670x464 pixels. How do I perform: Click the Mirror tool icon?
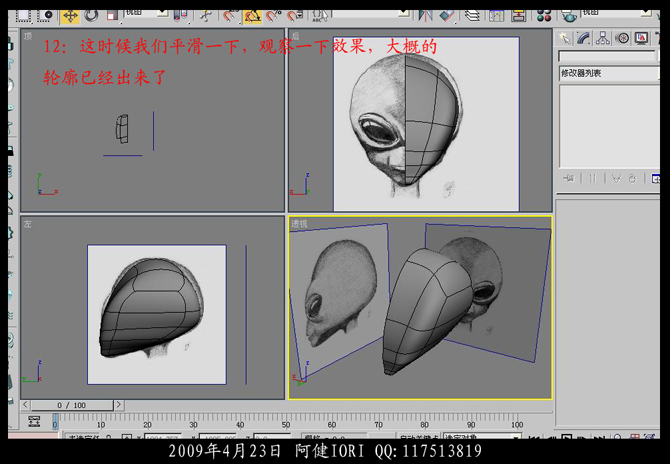coord(426,16)
